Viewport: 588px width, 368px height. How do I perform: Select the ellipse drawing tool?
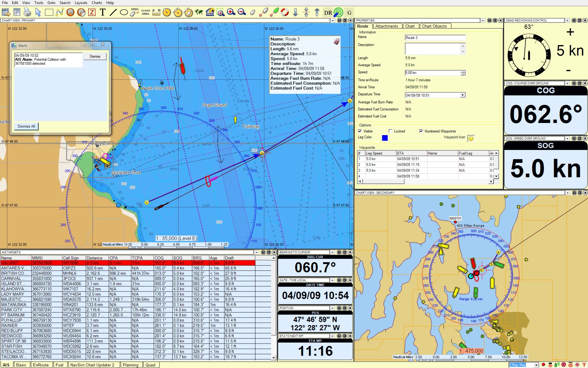124,12
